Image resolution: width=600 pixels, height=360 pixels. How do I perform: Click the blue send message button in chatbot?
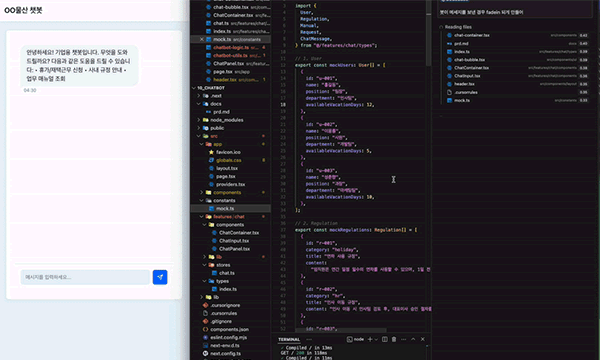[160, 277]
